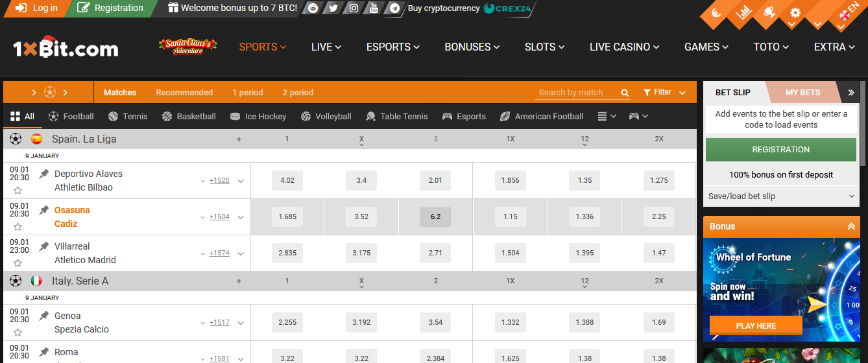The width and height of the screenshot is (868, 363).
Task: Open the payments euro icon
Action: coord(716,13)
